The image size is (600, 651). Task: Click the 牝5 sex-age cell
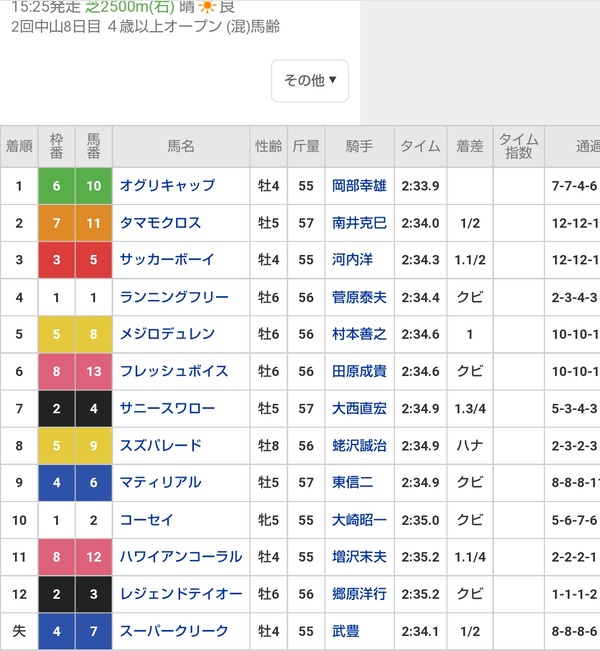[269, 520]
